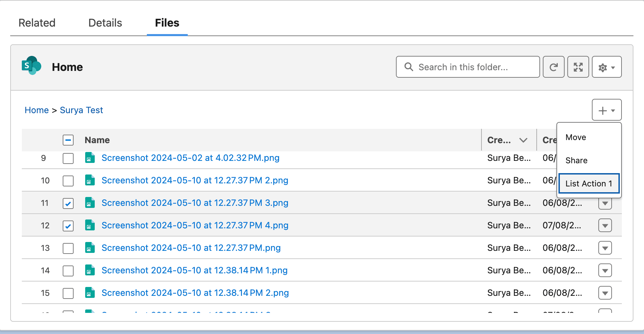The image size is (644, 334).
Task: Uncheck the row 11 checkbox
Action: 68,203
